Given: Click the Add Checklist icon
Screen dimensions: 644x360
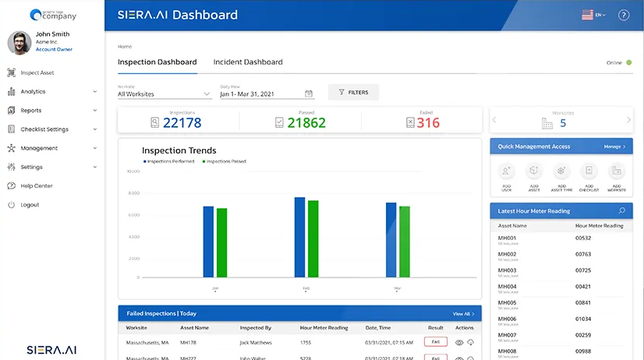Looking at the screenshot, I should [589, 171].
